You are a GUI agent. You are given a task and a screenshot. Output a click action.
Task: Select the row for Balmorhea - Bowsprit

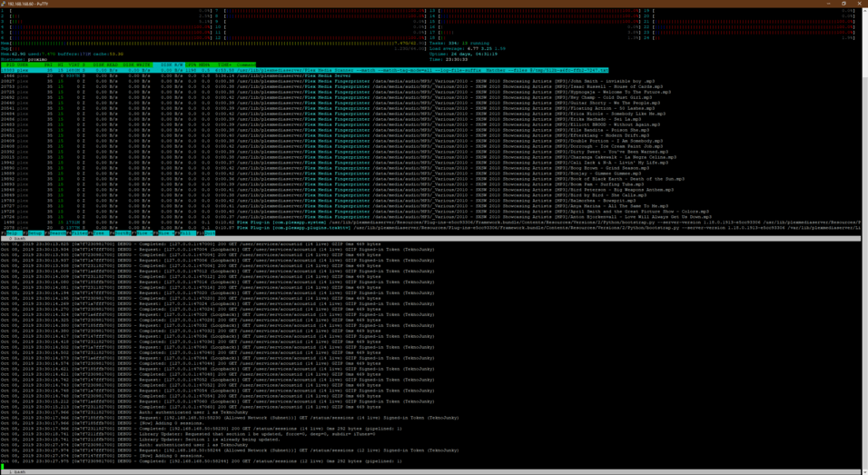pos(320,201)
